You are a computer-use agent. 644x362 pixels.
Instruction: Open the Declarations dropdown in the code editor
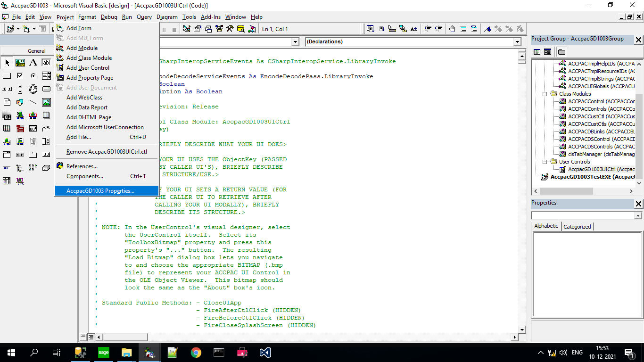click(x=517, y=41)
